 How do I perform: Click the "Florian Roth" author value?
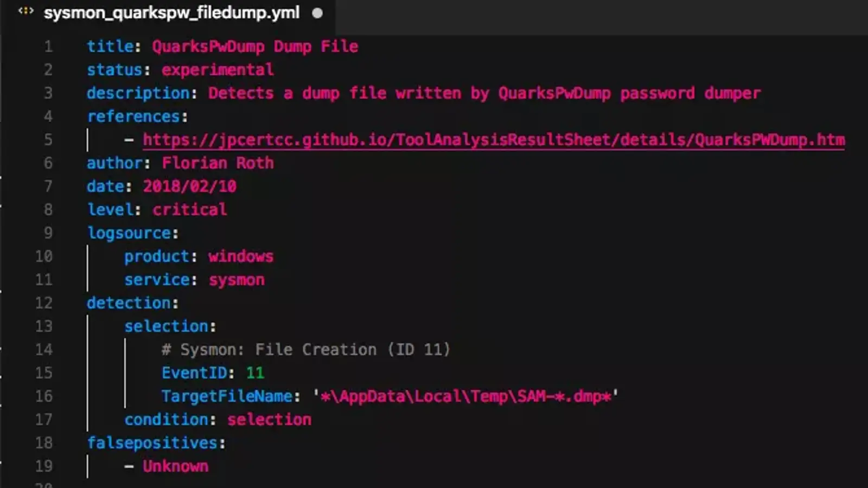(218, 163)
